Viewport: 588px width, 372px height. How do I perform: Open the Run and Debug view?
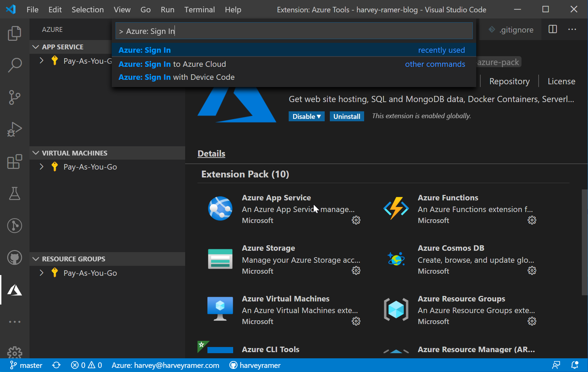[x=14, y=129]
